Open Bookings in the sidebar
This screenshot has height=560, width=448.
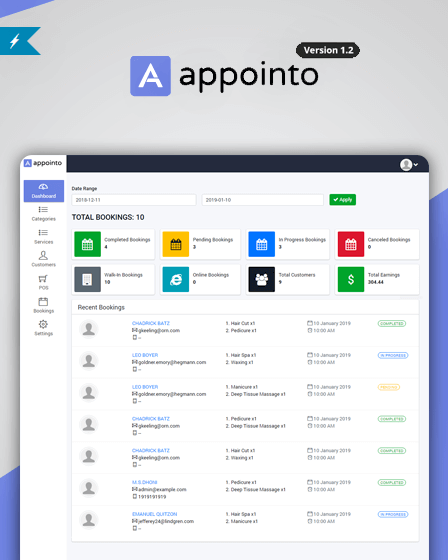coord(44,305)
